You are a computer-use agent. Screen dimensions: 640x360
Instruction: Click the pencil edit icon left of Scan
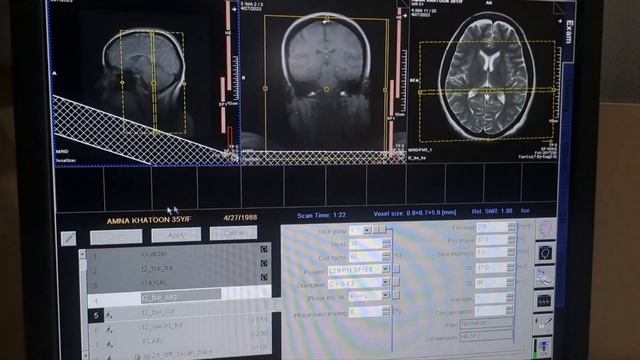[69, 238]
